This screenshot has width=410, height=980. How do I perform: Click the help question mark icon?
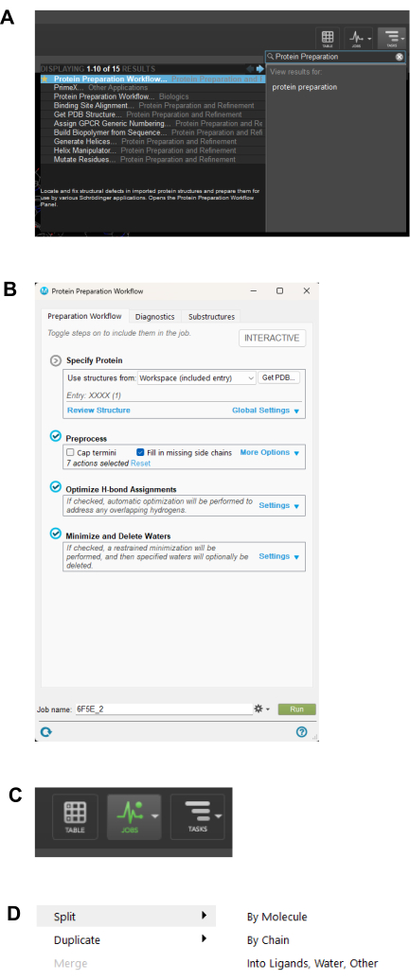click(x=302, y=731)
